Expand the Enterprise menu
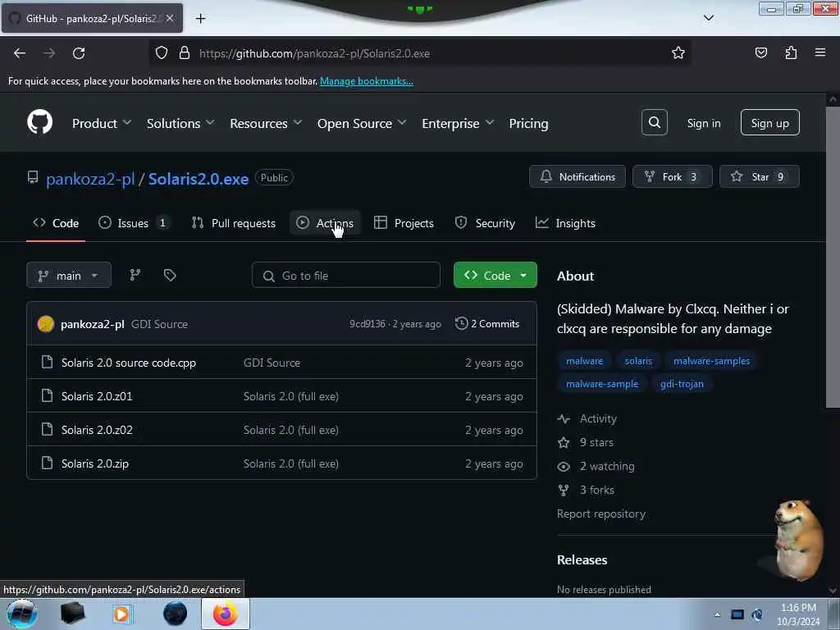Screen dimensions: 840x630 [458, 123]
